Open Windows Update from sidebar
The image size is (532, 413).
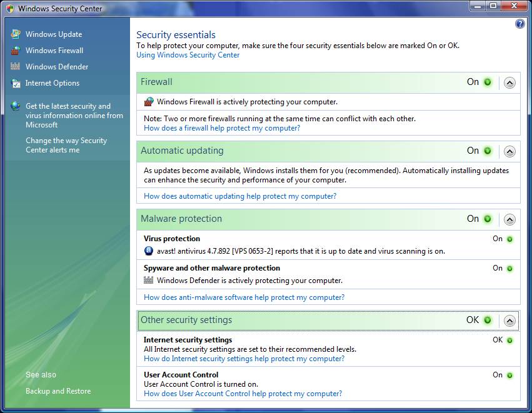(54, 34)
